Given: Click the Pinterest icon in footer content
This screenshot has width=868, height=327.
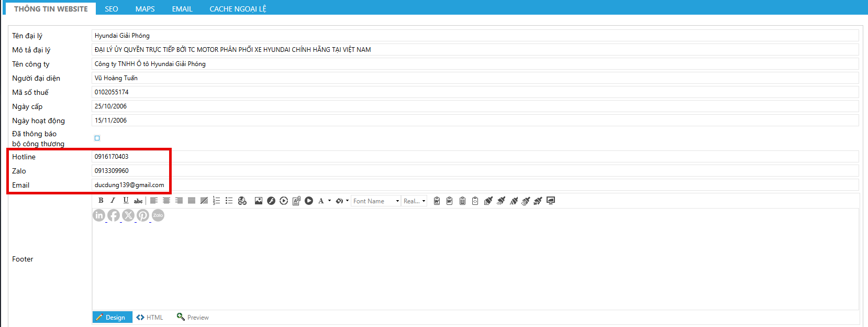Looking at the screenshot, I should [143, 215].
